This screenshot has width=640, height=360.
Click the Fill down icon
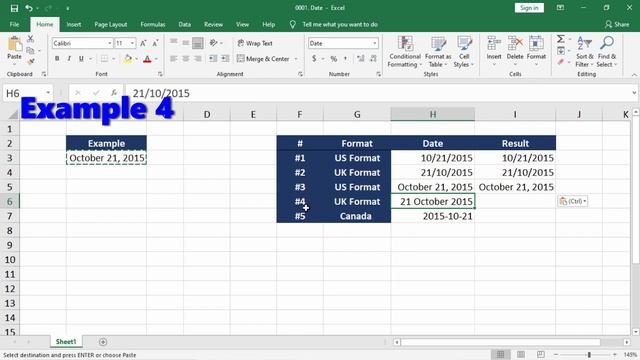click(561, 51)
